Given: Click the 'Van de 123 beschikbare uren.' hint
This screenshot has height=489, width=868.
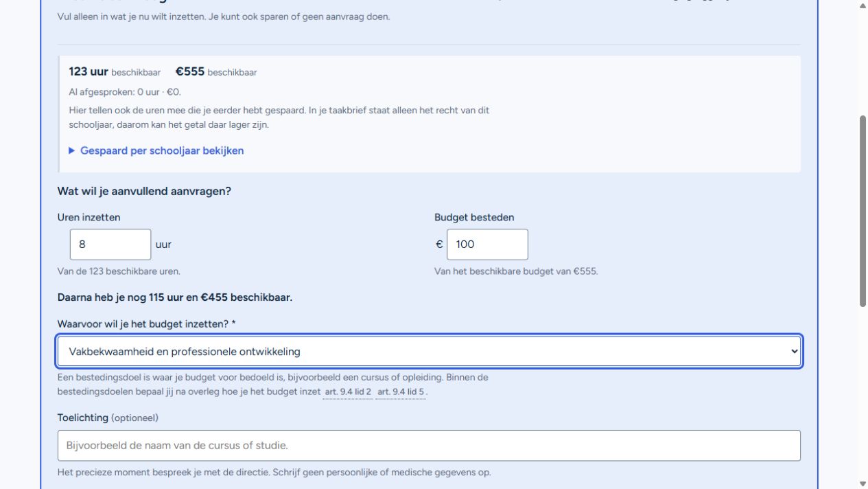Looking at the screenshot, I should click(119, 271).
